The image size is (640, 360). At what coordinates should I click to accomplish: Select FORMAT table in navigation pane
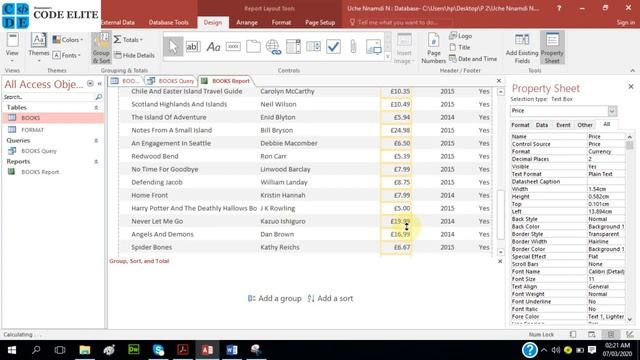click(53, 130)
